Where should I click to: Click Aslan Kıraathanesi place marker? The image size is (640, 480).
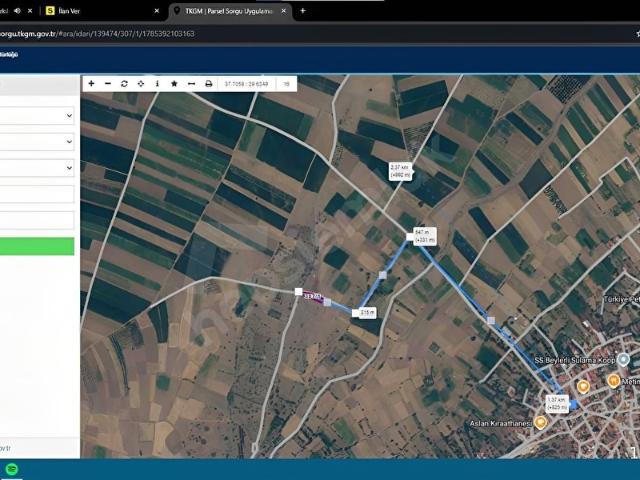tap(541, 422)
